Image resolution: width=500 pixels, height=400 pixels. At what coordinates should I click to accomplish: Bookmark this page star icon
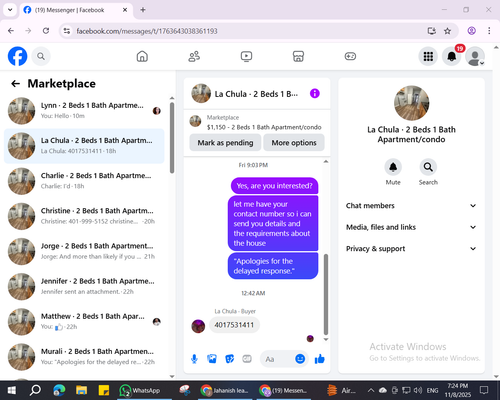(x=447, y=31)
